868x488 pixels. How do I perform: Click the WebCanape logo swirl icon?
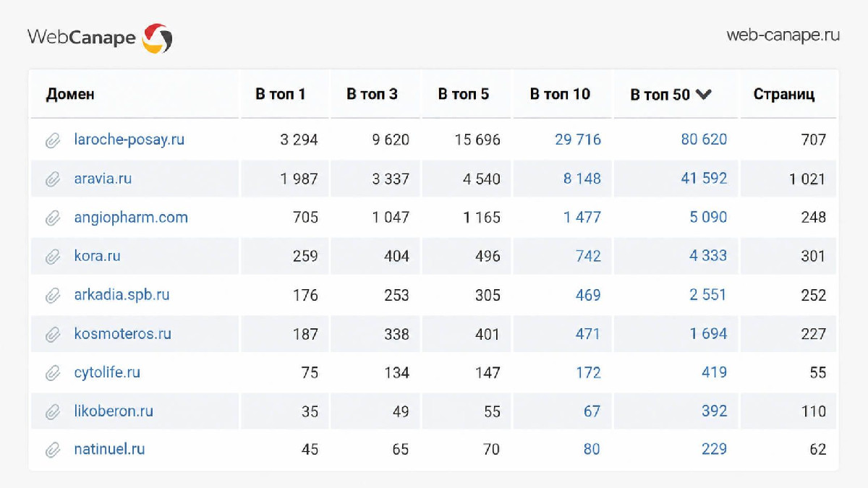tap(157, 38)
